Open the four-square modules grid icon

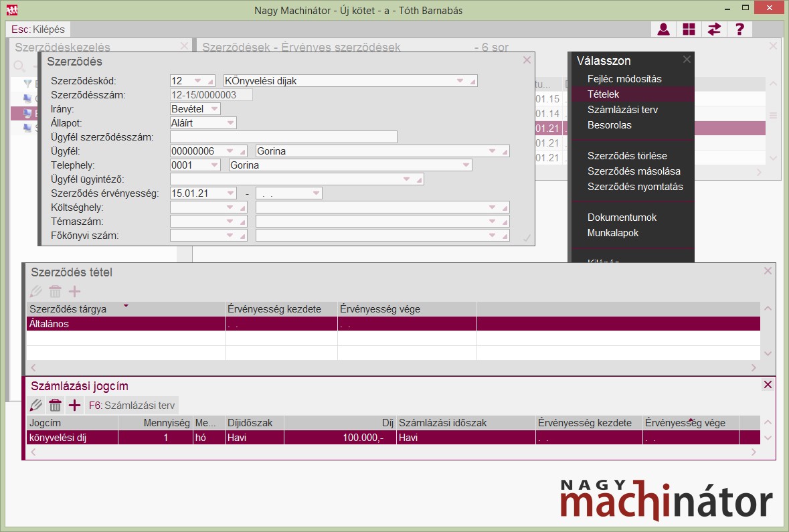click(689, 29)
